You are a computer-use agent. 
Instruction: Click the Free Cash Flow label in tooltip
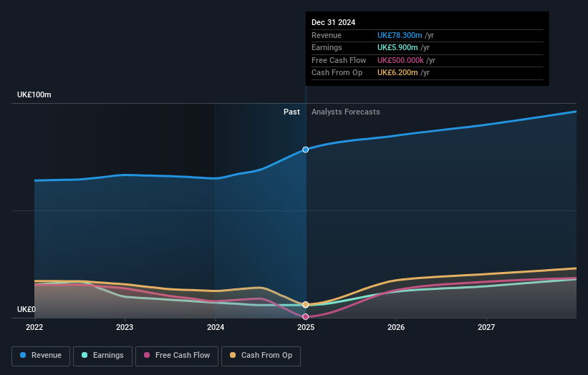[x=339, y=60]
